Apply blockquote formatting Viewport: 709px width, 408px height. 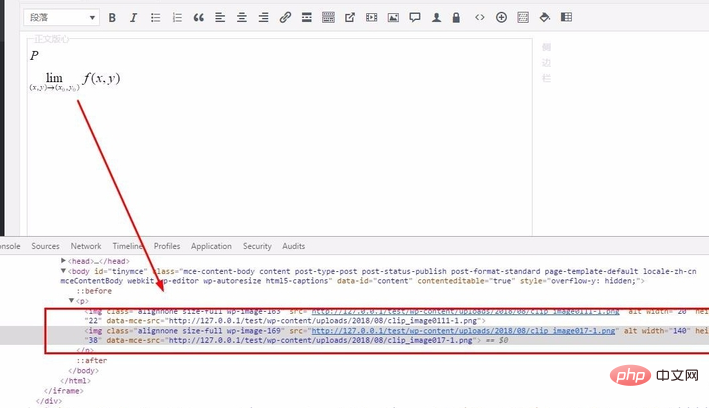pyautogui.click(x=198, y=18)
